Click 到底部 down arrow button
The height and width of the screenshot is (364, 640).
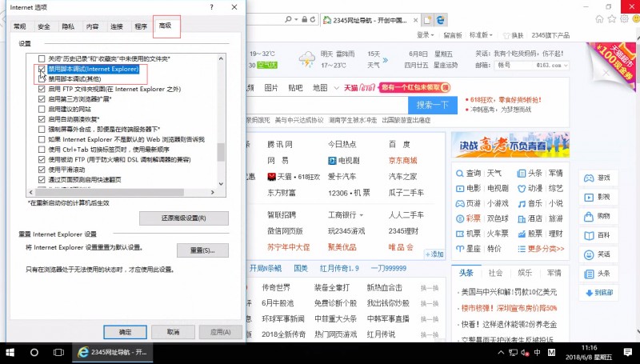click(598, 293)
